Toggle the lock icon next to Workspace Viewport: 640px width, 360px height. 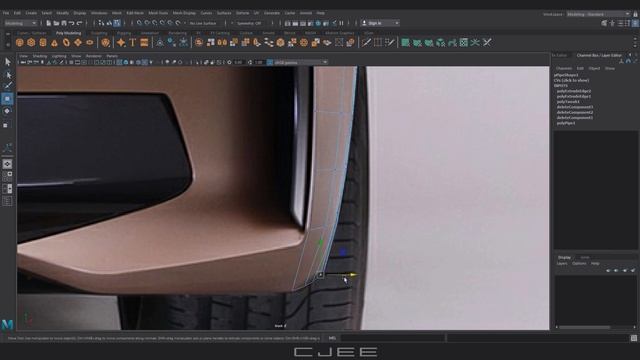pos(635,14)
